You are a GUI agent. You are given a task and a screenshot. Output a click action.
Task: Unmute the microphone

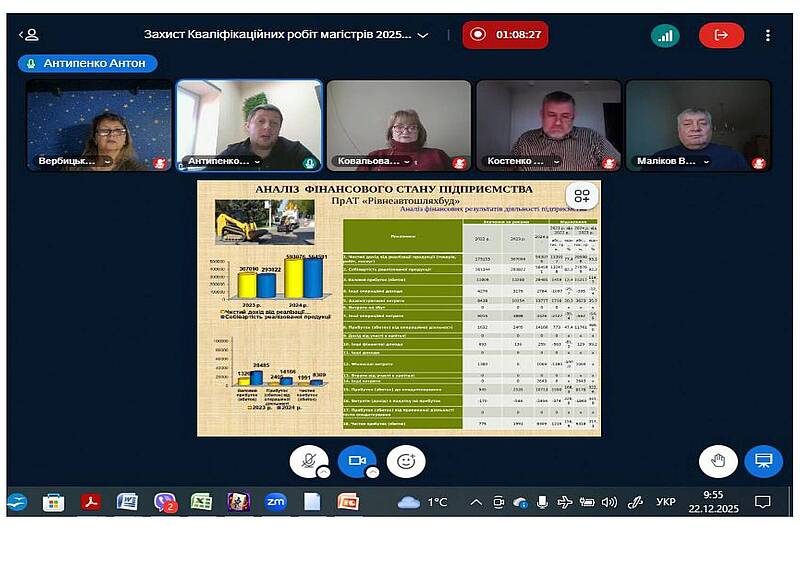click(x=307, y=461)
